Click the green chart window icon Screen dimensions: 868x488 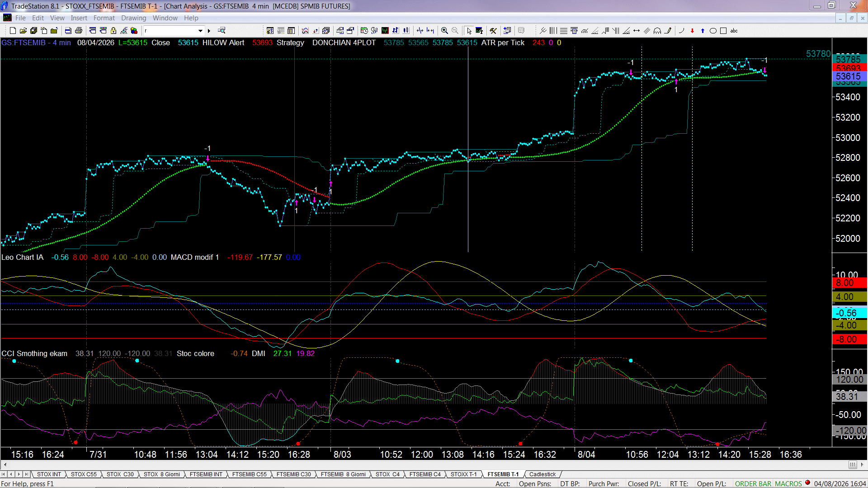[385, 31]
